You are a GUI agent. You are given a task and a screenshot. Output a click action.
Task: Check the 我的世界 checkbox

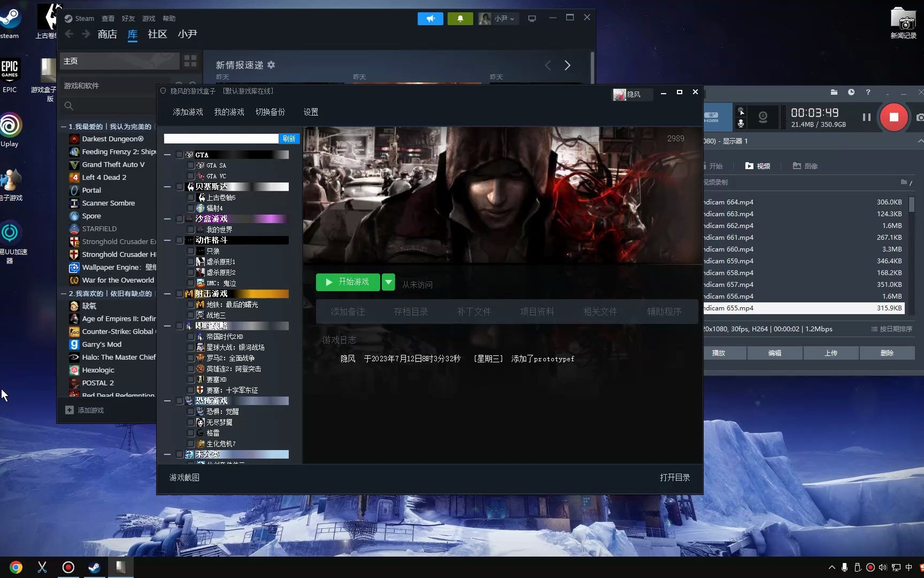pyautogui.click(x=191, y=230)
